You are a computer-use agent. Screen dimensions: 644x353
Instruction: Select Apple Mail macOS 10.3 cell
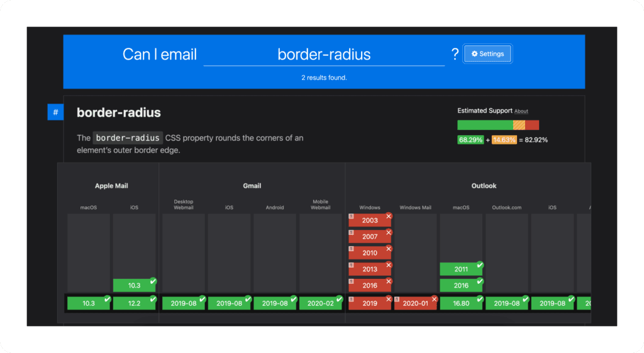point(89,303)
